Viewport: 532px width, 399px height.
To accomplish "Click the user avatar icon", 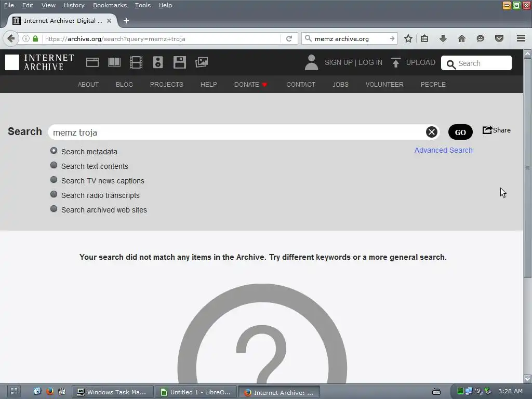I will coord(311,62).
